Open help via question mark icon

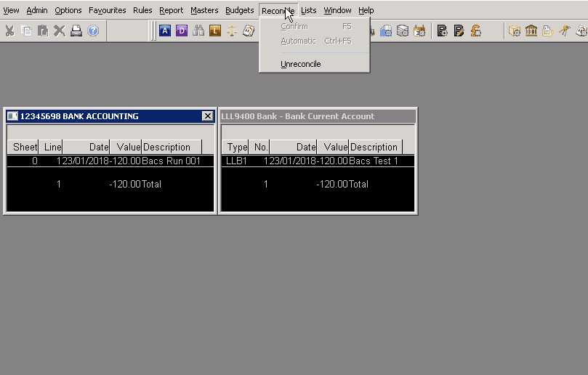point(93,31)
